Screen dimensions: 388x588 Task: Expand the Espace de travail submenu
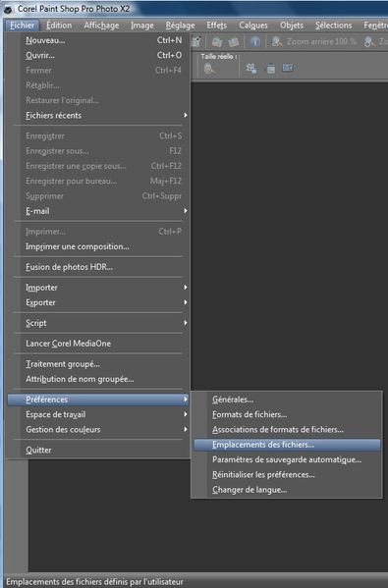[x=98, y=415]
